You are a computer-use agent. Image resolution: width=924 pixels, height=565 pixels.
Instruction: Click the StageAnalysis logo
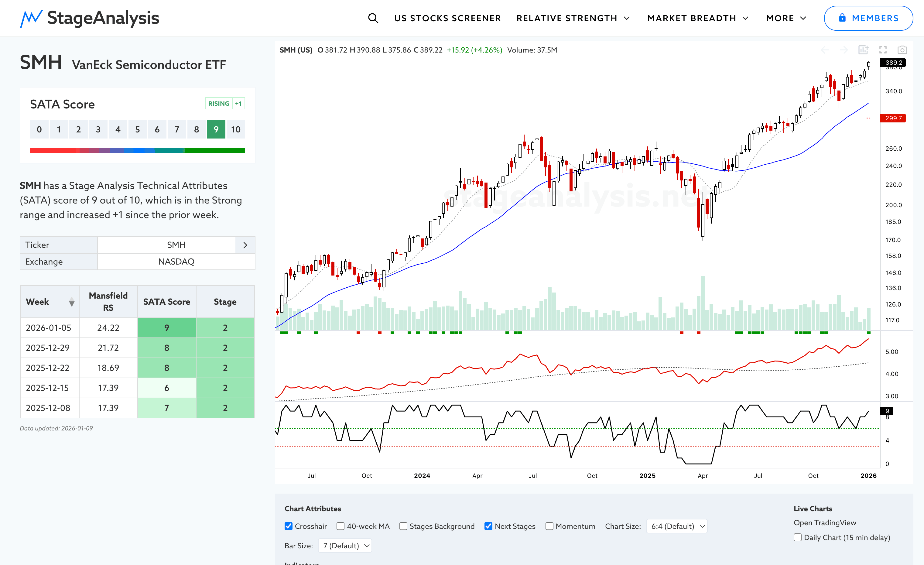(x=90, y=18)
